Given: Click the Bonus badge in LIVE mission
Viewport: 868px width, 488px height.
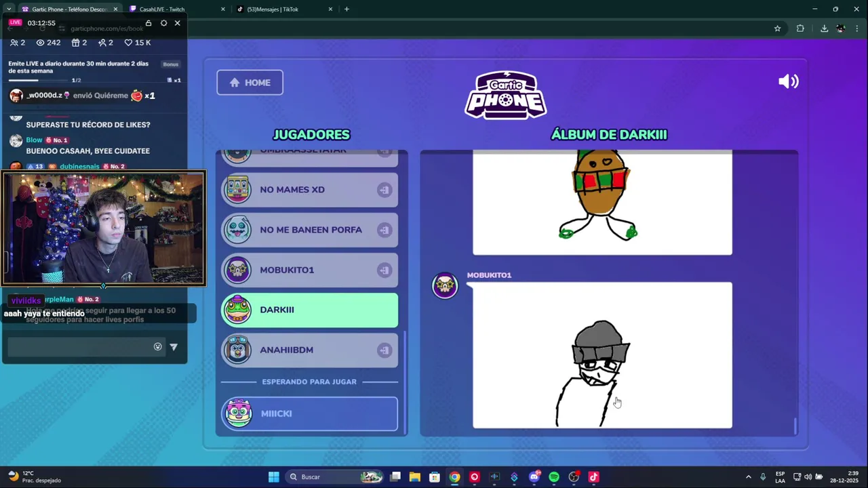Looking at the screenshot, I should click(171, 64).
